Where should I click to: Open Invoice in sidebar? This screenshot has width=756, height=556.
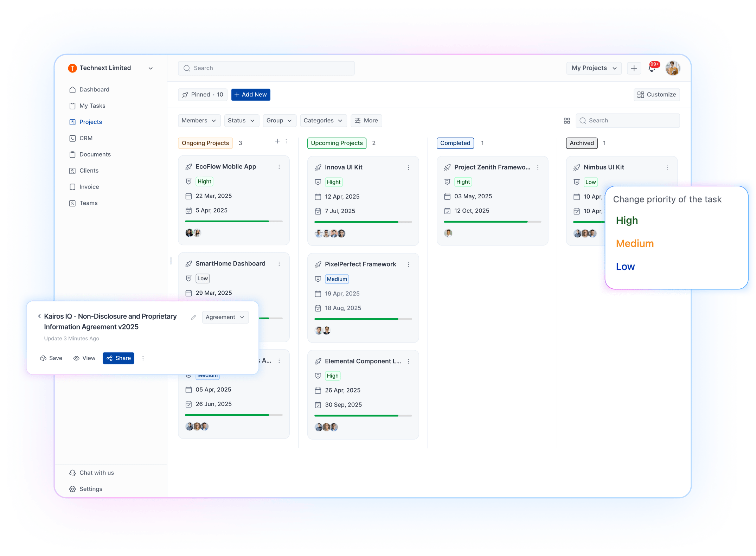[x=84, y=187]
